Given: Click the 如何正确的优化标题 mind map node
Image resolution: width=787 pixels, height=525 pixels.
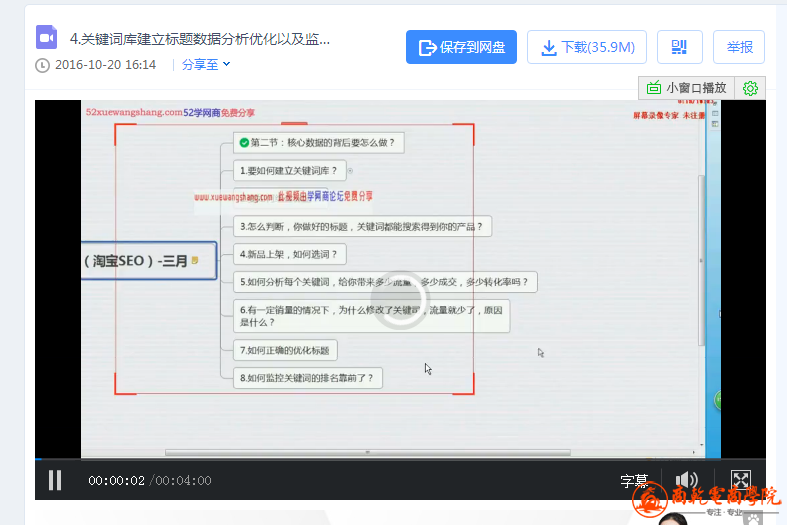Looking at the screenshot, I should tap(285, 350).
